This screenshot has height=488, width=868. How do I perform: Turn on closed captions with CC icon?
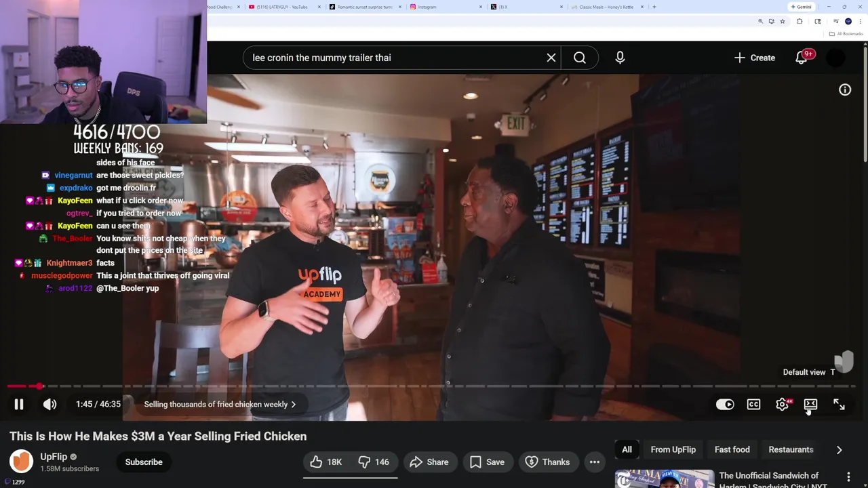point(753,404)
